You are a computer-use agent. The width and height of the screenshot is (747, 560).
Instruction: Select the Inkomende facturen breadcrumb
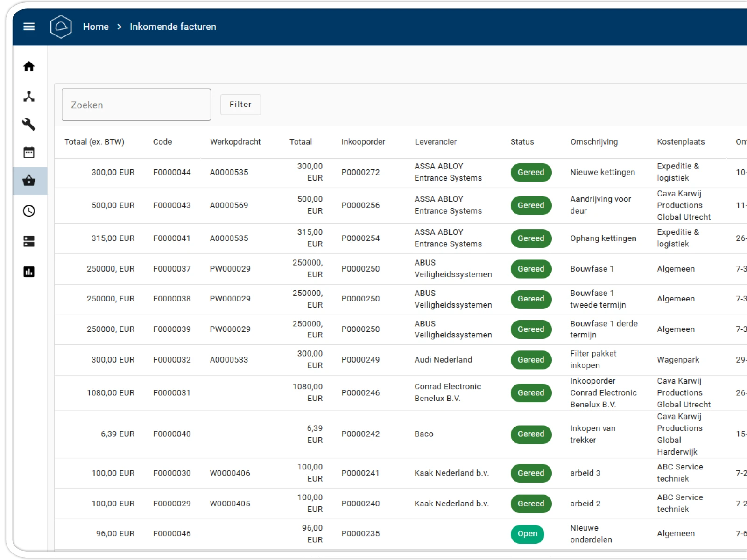coord(173,27)
